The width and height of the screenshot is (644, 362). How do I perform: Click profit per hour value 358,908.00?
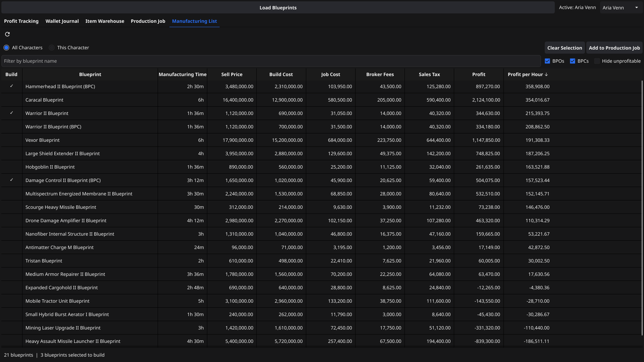(x=537, y=86)
